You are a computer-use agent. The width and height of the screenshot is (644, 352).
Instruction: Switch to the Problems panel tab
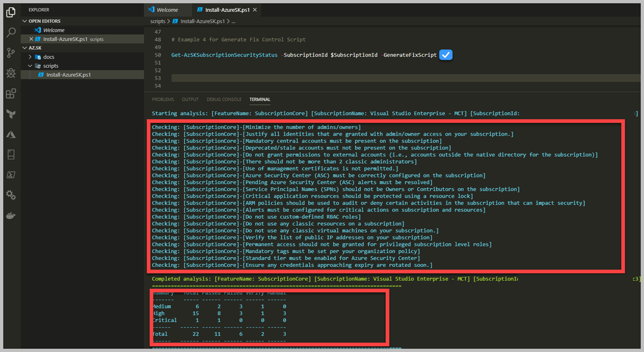tap(163, 99)
